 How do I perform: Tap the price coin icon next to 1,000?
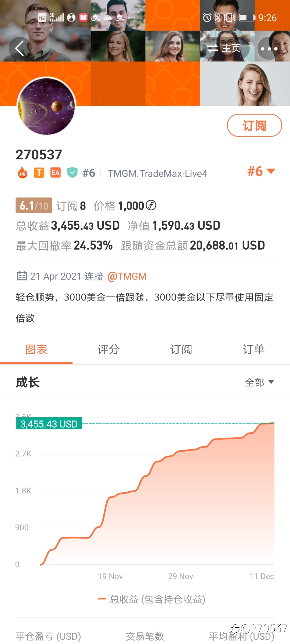point(151,206)
